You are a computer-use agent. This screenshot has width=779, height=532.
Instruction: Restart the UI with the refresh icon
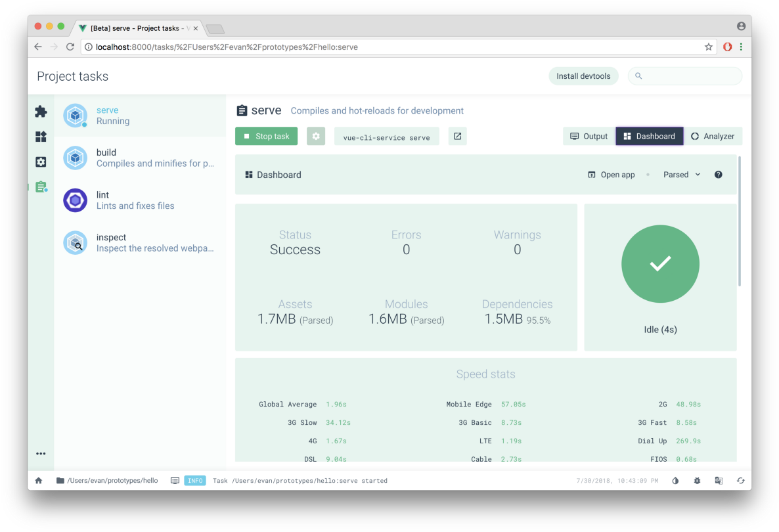pyautogui.click(x=741, y=480)
